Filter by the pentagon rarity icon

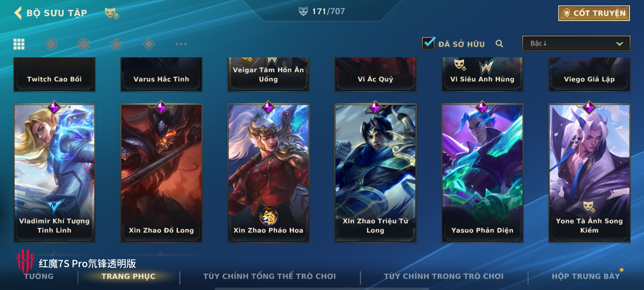pyautogui.click(x=116, y=44)
